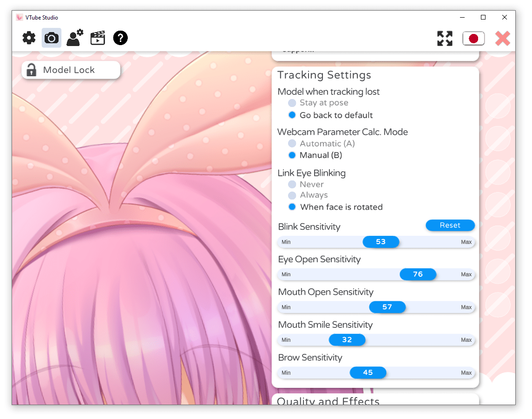
Task: Set Link Eye Blinking to Always
Action: [x=292, y=195]
